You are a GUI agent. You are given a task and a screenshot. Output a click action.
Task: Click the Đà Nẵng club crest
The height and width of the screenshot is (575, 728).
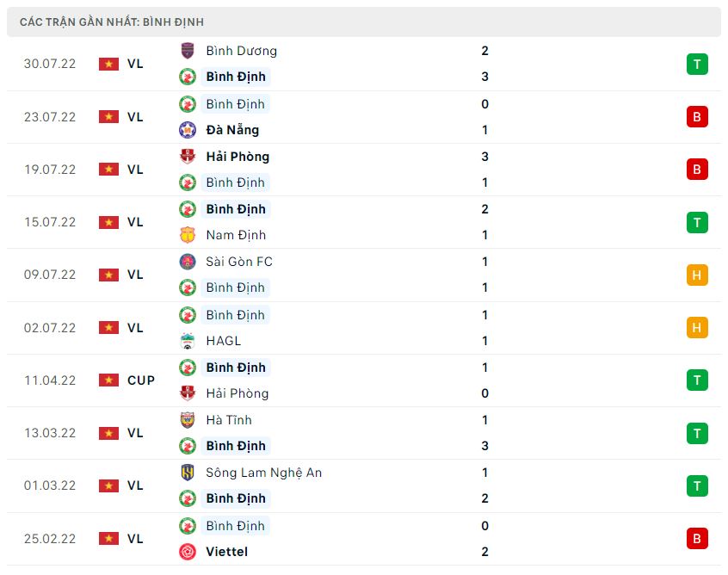pos(187,130)
